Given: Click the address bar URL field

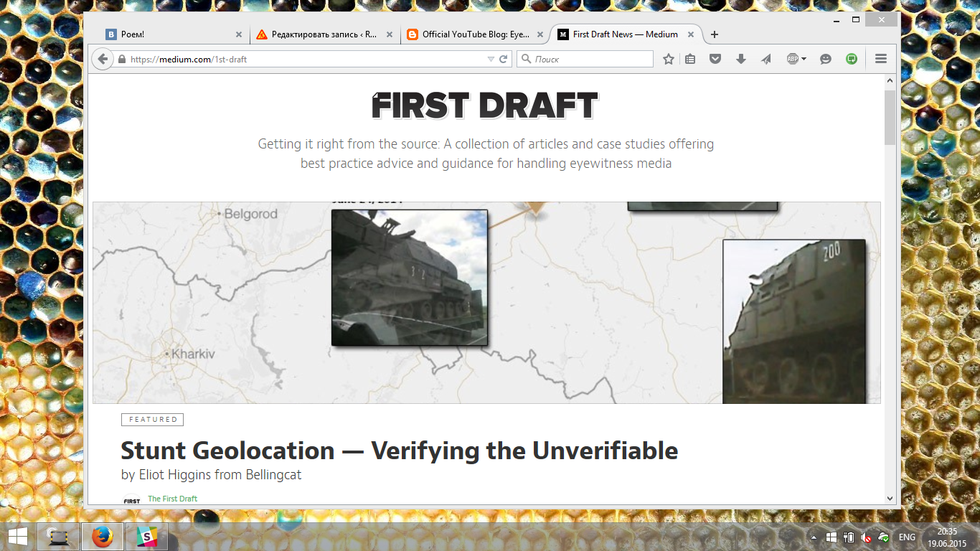Looking at the screenshot, I should pyautogui.click(x=307, y=59).
